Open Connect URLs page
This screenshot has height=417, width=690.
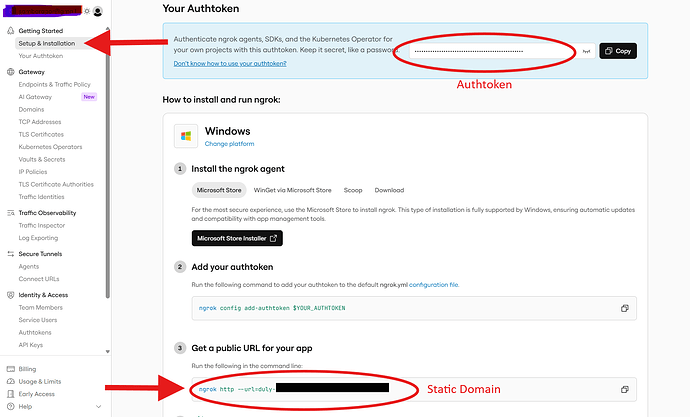pyautogui.click(x=39, y=279)
